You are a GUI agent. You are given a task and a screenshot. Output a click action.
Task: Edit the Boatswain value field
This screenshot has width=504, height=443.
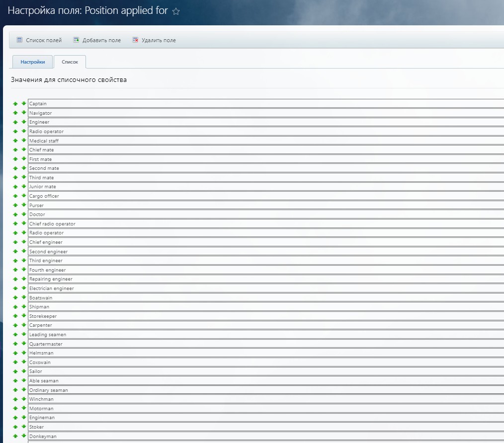coord(266,297)
